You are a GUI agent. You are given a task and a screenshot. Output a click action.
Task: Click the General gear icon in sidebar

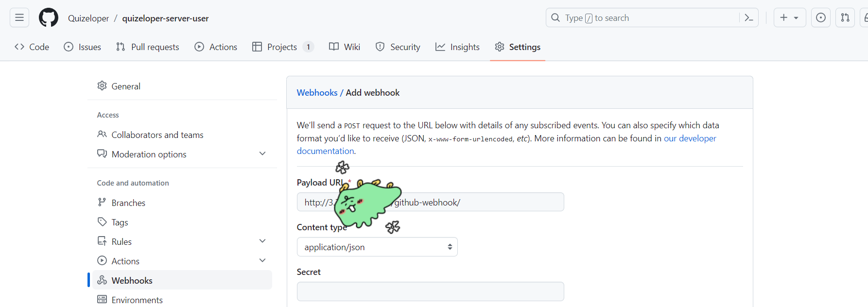point(102,86)
